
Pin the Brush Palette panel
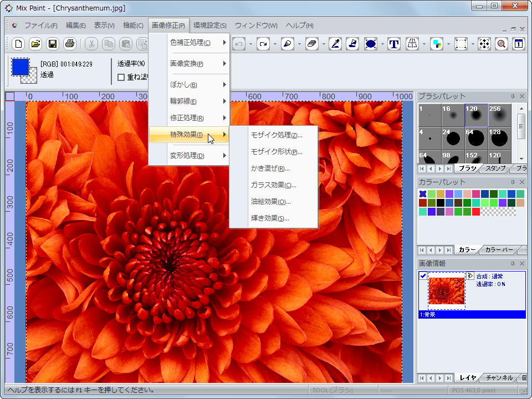click(513, 96)
